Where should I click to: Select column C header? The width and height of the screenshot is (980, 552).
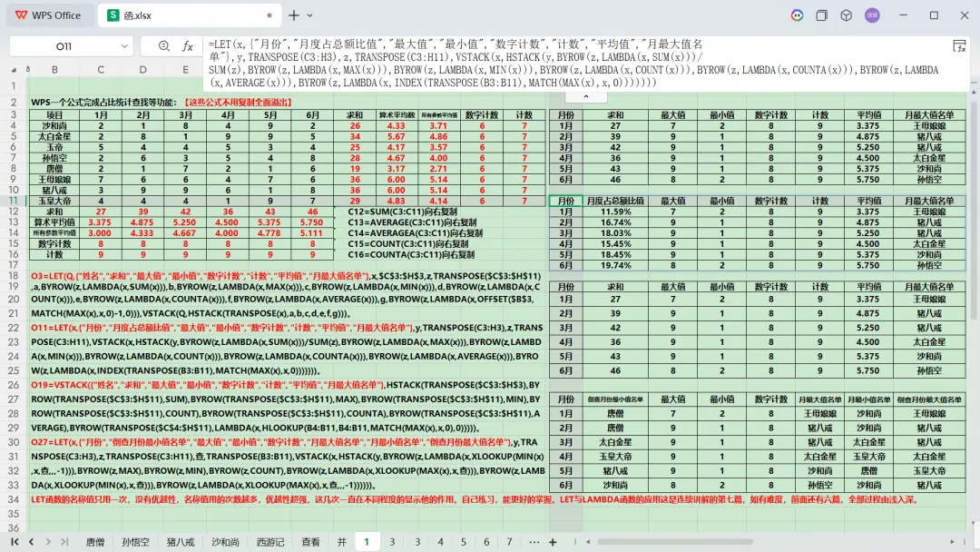tap(101, 69)
